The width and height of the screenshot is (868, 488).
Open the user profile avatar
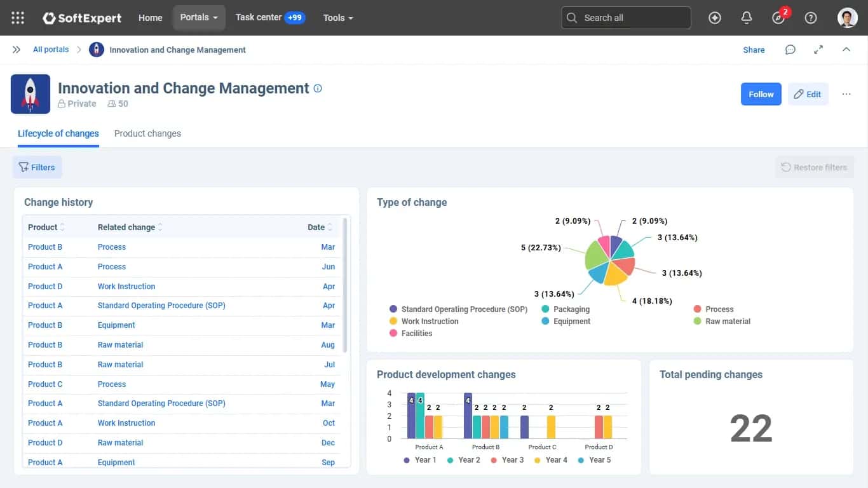point(848,18)
